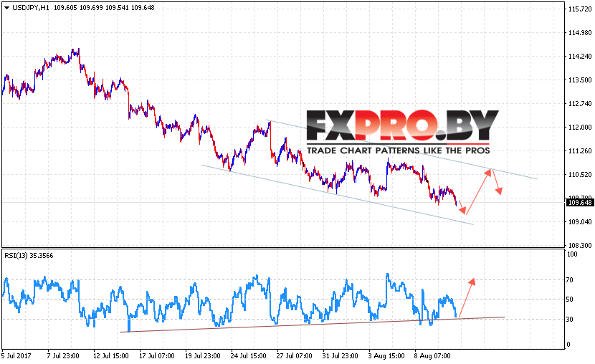Select the 8 Aug 07:00 time axis label

(432, 356)
